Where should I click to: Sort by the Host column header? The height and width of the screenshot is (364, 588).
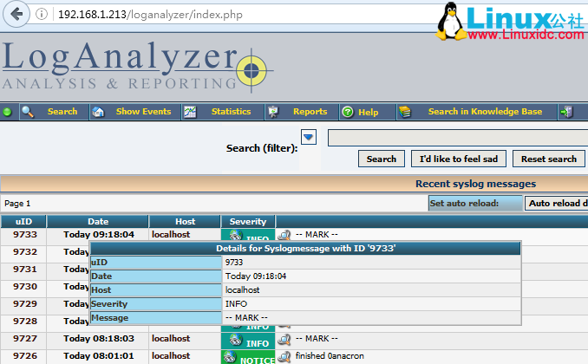[185, 222]
